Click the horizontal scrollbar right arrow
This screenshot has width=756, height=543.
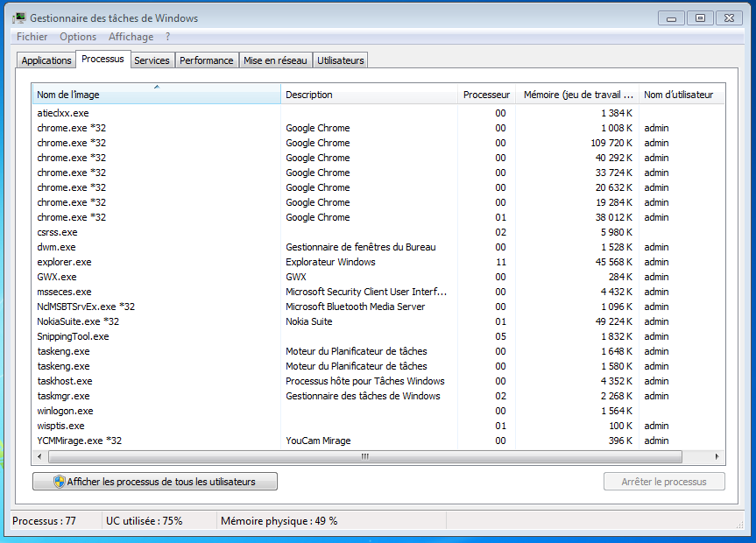pos(717,456)
